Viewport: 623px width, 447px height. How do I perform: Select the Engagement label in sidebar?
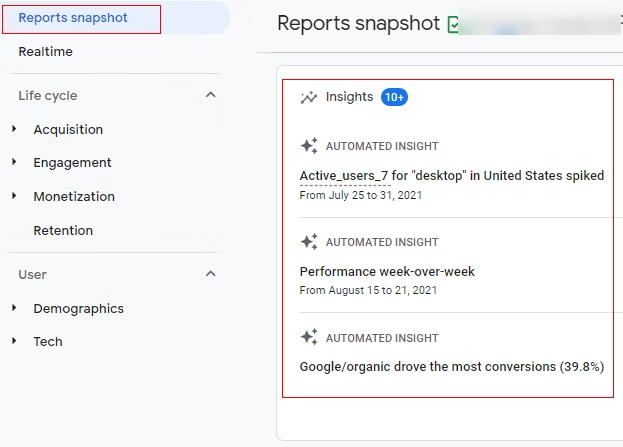click(72, 163)
